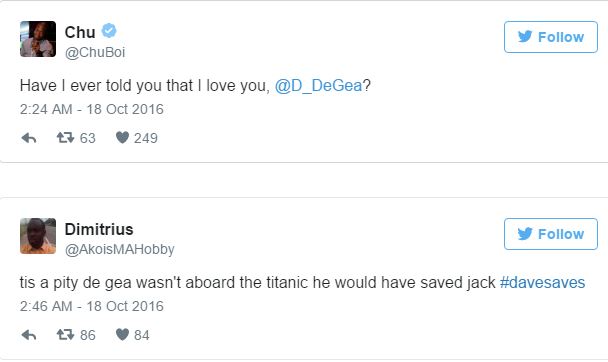Open the #davesaves hashtag

pyautogui.click(x=542, y=283)
